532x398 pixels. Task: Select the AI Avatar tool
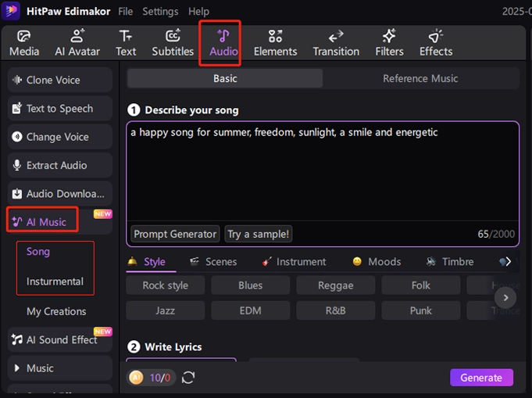click(77, 43)
